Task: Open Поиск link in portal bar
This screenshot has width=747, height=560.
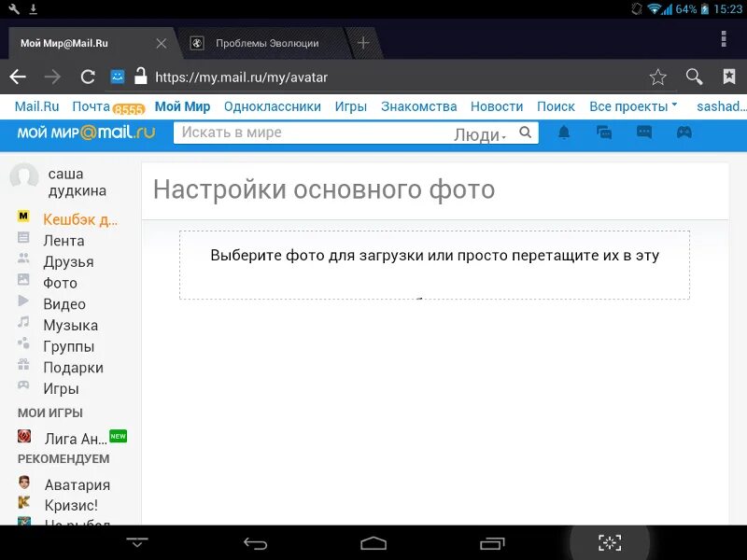Action: point(556,106)
